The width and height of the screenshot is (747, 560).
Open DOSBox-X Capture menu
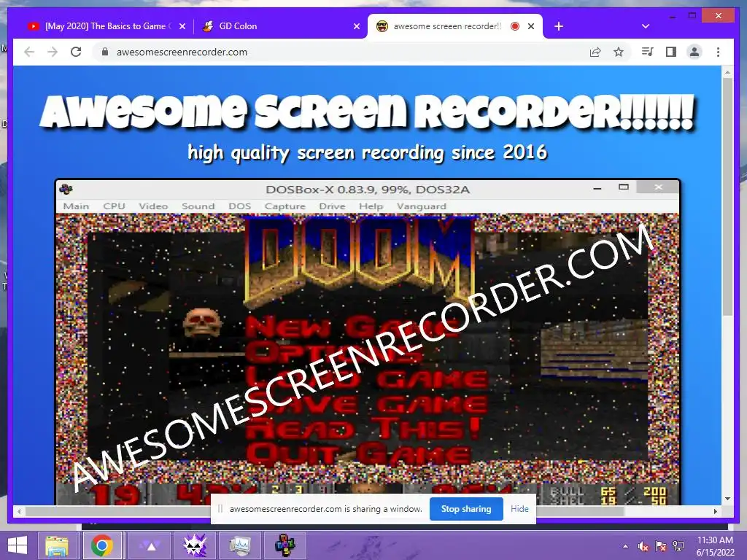tap(285, 206)
